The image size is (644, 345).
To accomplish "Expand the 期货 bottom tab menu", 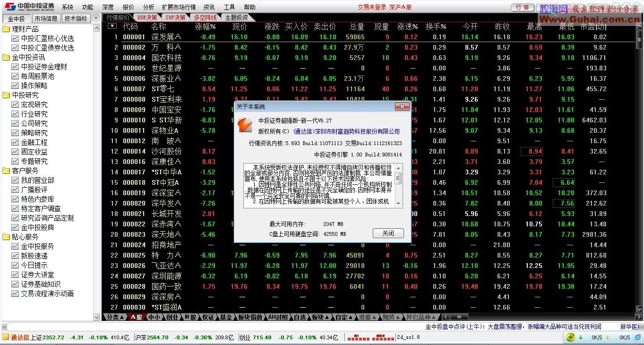I will click(x=391, y=317).
